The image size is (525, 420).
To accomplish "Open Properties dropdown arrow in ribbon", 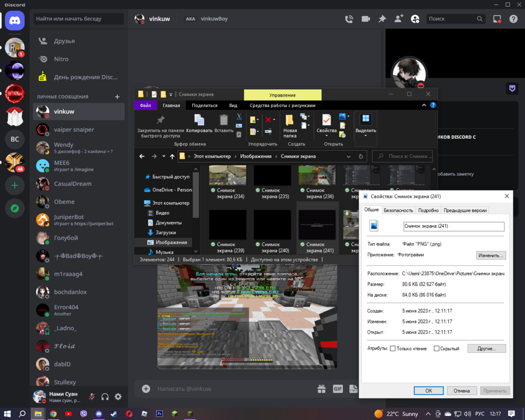I will (x=327, y=135).
